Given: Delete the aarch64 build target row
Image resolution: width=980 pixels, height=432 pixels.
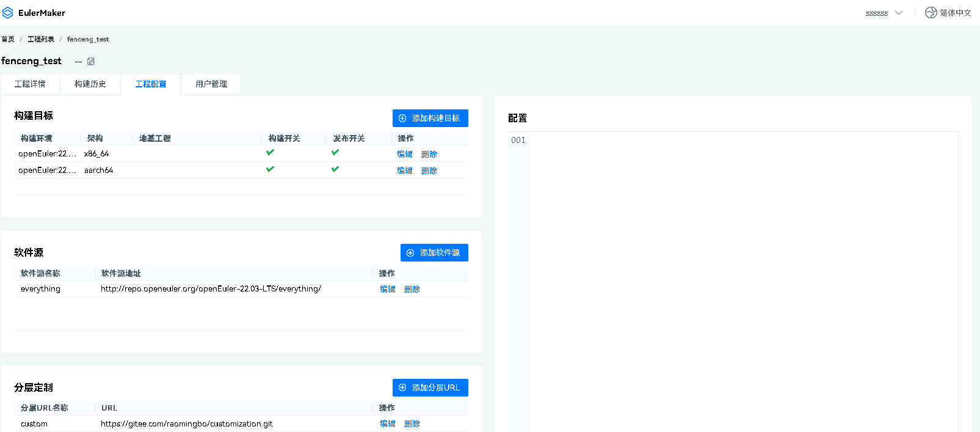Looking at the screenshot, I should coord(429,171).
